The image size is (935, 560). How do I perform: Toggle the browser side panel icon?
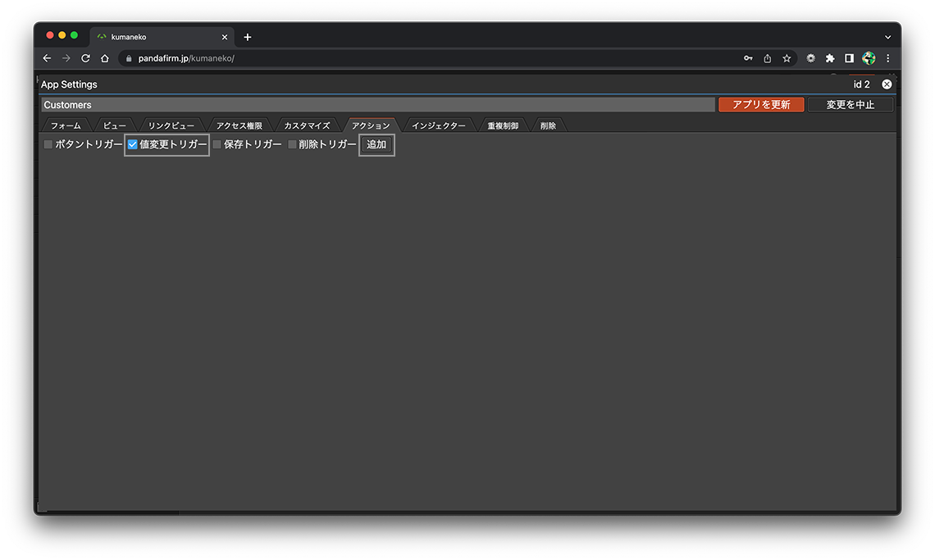point(850,58)
